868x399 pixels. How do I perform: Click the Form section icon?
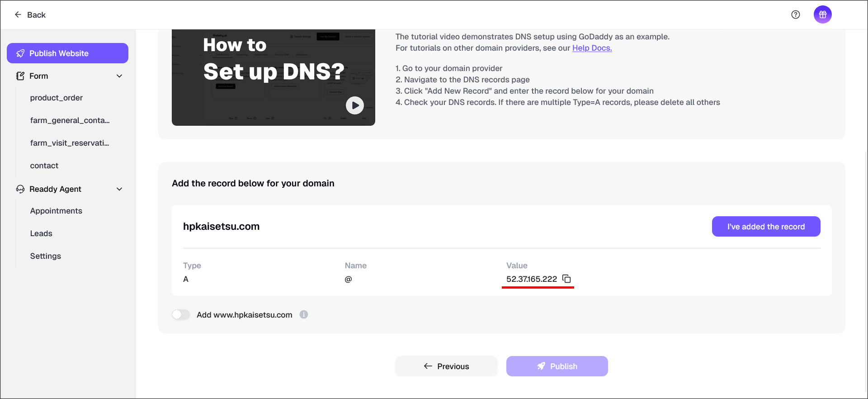(x=20, y=76)
